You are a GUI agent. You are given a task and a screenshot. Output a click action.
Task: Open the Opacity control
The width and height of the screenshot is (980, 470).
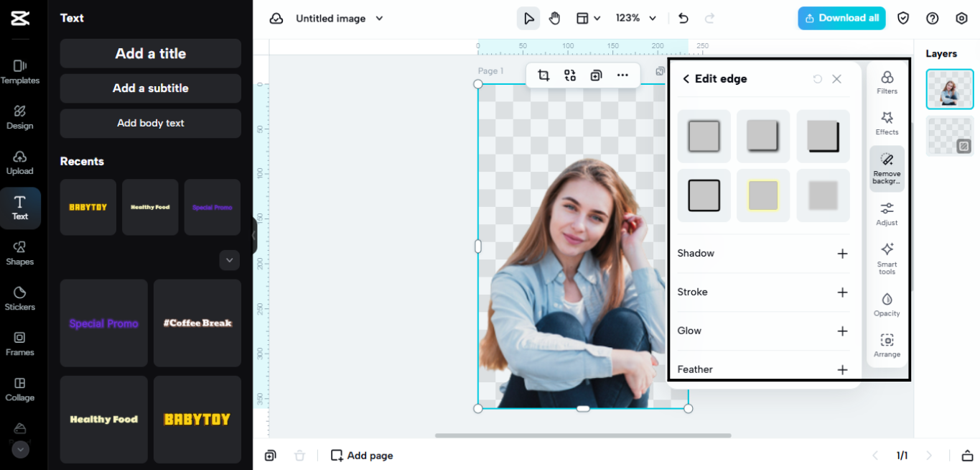[887, 304]
